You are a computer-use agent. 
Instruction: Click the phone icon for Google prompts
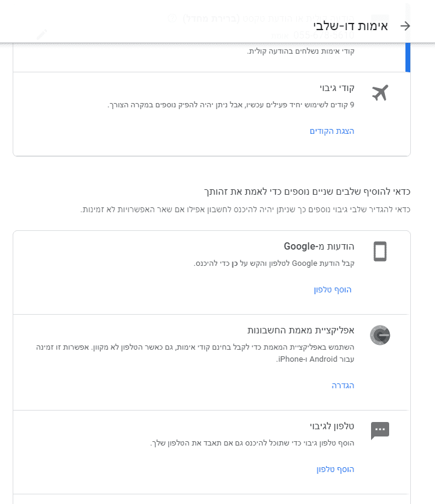[379, 251]
